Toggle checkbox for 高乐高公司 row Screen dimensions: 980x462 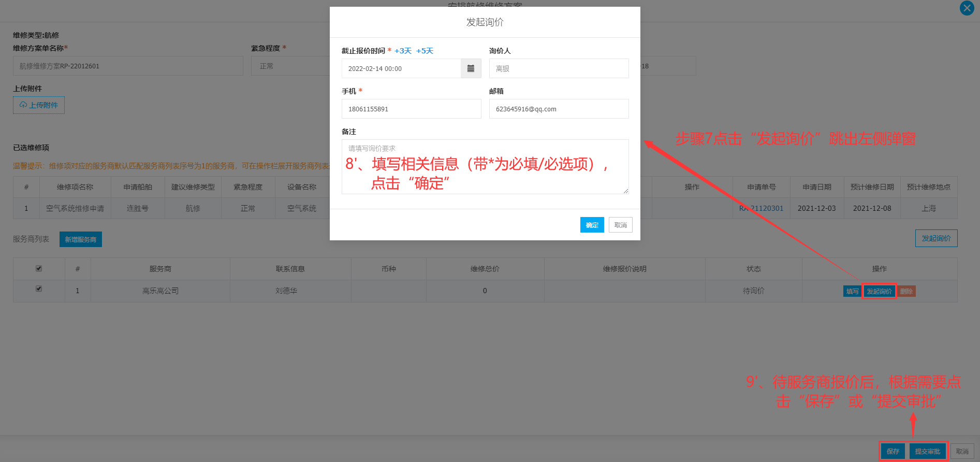39,288
